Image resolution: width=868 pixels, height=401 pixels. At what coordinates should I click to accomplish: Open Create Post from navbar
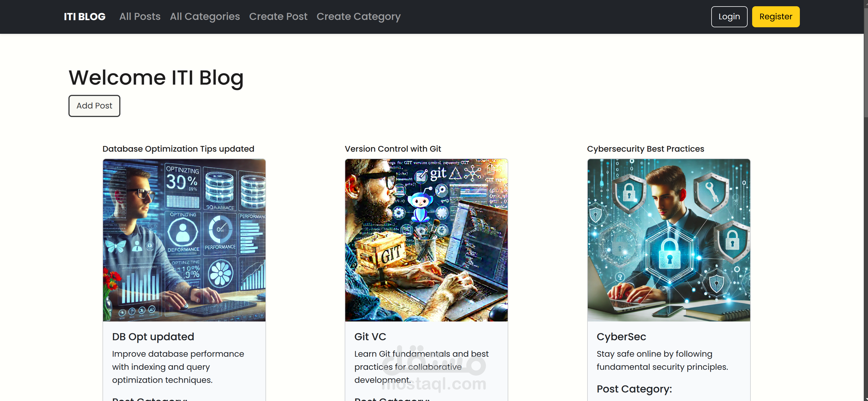278,16
